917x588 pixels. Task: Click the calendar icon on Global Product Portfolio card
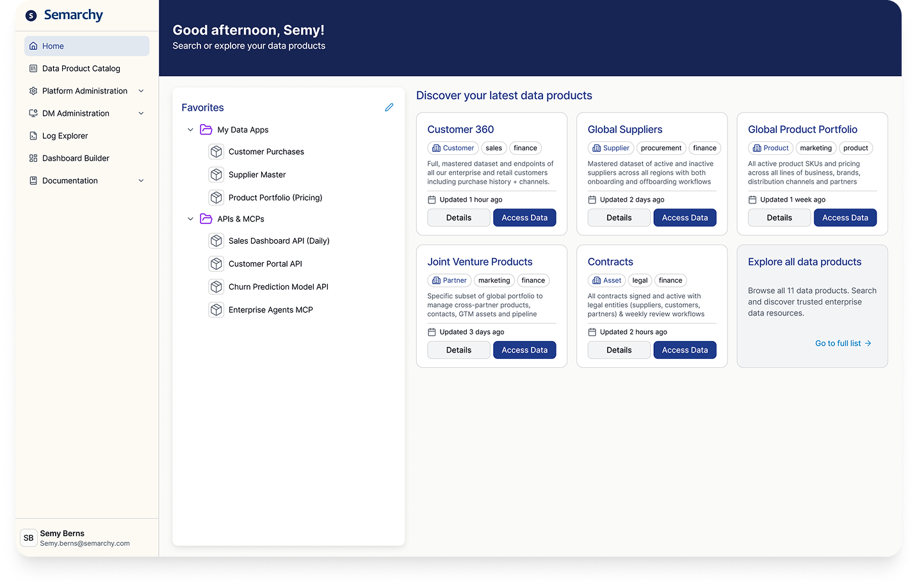pyautogui.click(x=752, y=200)
